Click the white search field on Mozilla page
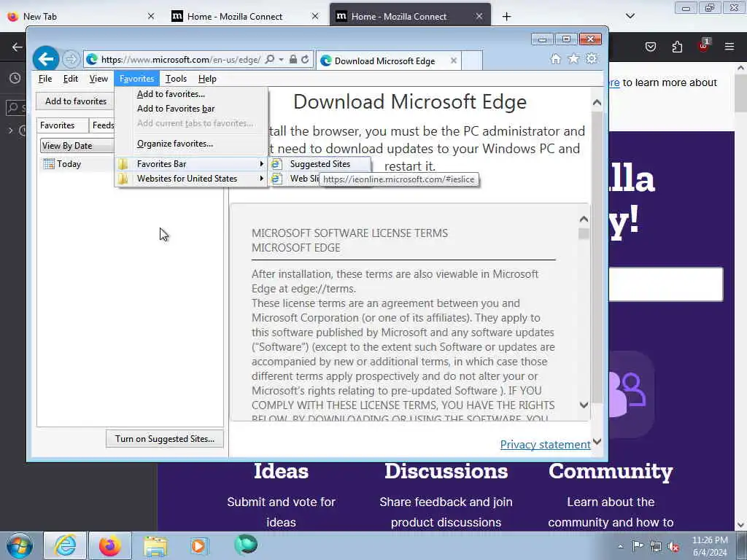This screenshot has width=747, height=560. 665,284
